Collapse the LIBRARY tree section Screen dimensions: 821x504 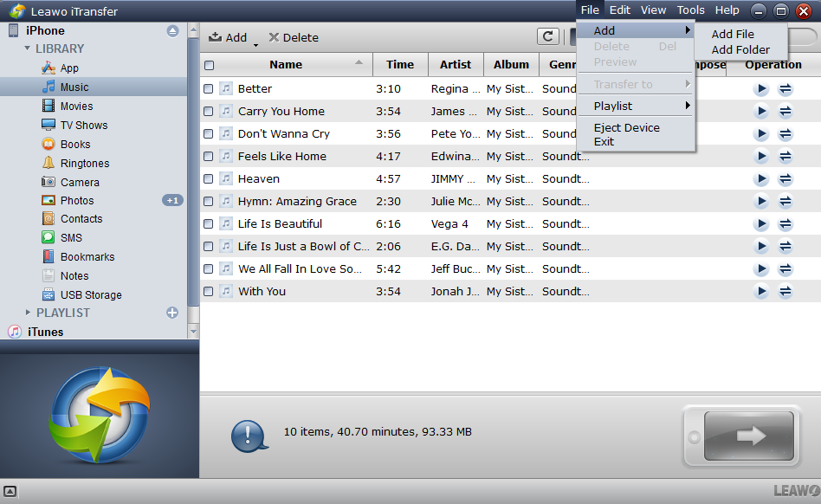[x=28, y=49]
